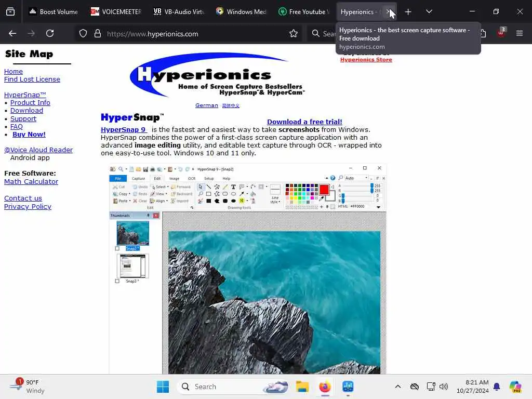Screen dimensions: 532x399
Task: Open the notifications bell in the taskbar
Action: pos(497,387)
